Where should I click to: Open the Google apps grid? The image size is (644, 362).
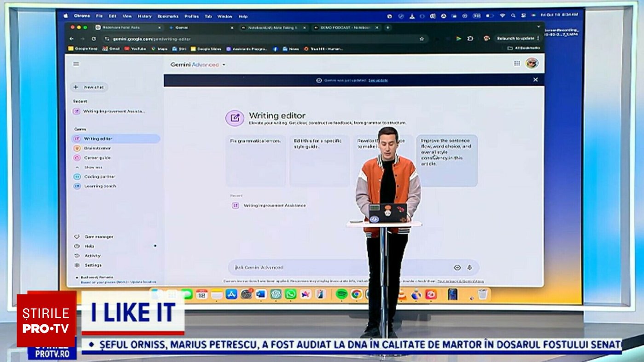pos(517,63)
